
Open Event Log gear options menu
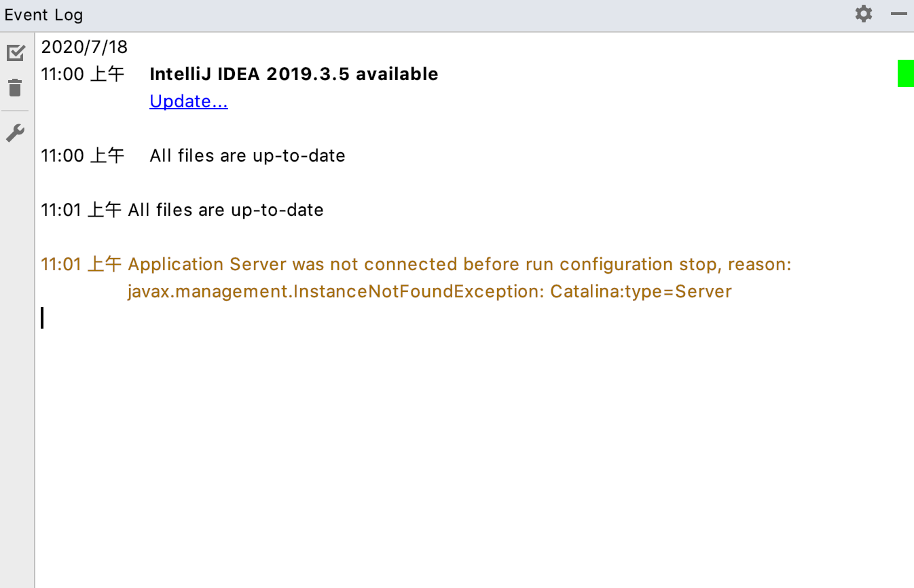coord(864,14)
